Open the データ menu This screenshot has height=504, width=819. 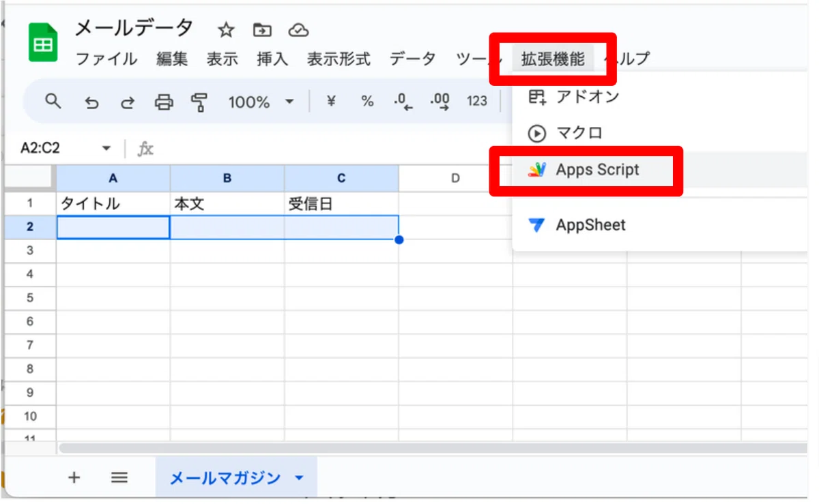pos(413,59)
